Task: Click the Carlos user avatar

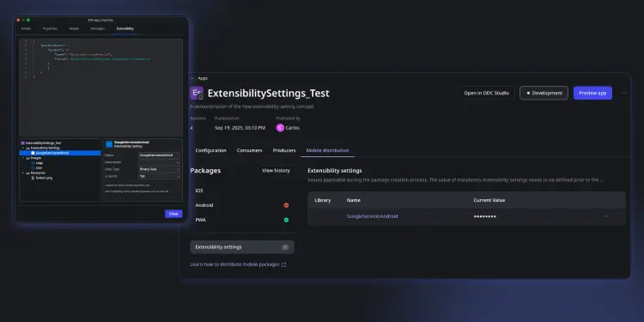Action: tap(280, 128)
